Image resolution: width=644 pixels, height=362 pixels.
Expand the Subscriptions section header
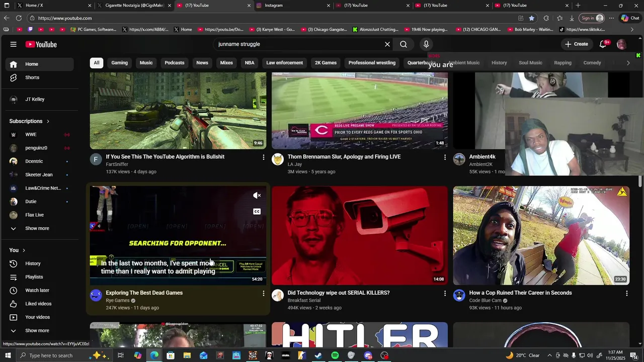click(30, 121)
